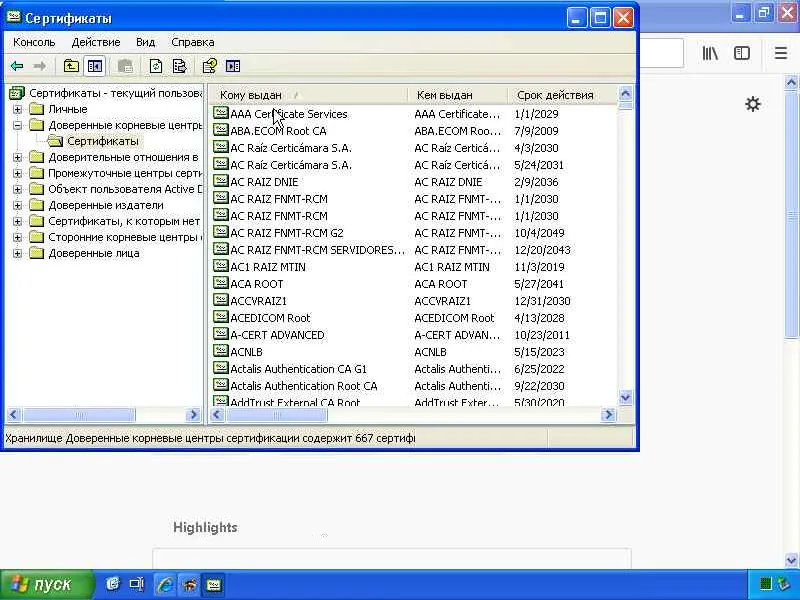The height and width of the screenshot is (600, 800).
Task: Expand Сертификаты, к которым нет доверия node
Action: point(17,221)
